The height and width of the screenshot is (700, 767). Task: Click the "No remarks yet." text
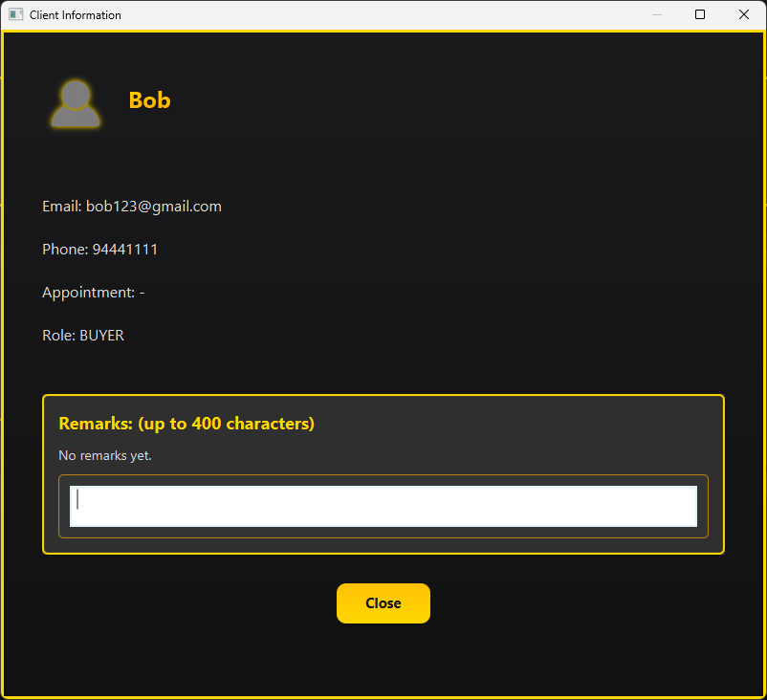coord(105,455)
